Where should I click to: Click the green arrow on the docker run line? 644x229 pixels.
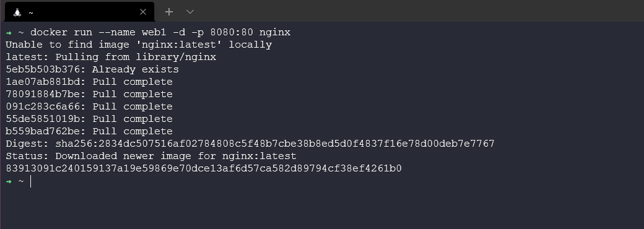click(9, 32)
